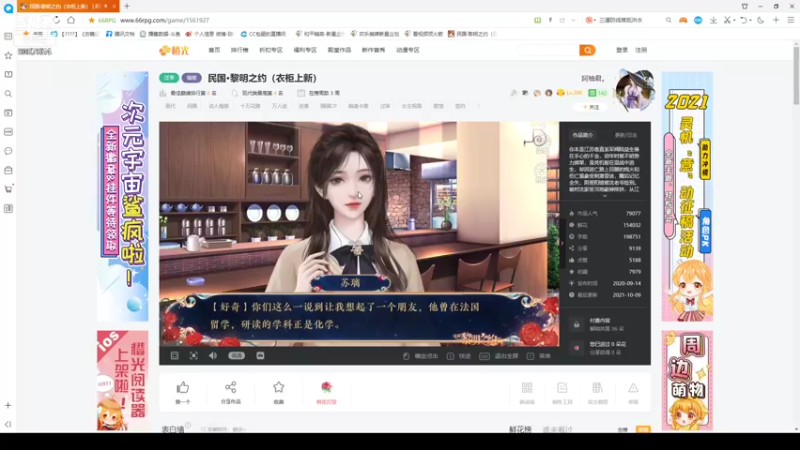The width and height of the screenshot is (800, 450).
Task: Collapse the right info panel arrow handle
Action: pos(562,243)
